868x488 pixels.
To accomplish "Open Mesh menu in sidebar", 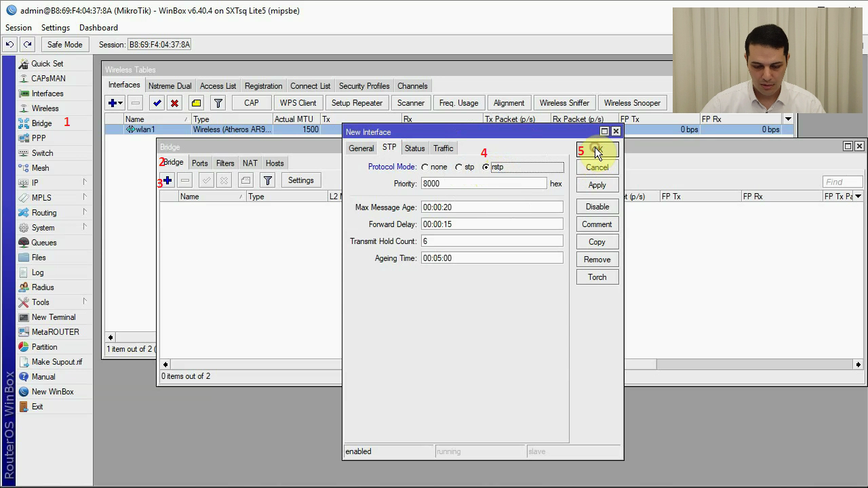I will point(40,168).
